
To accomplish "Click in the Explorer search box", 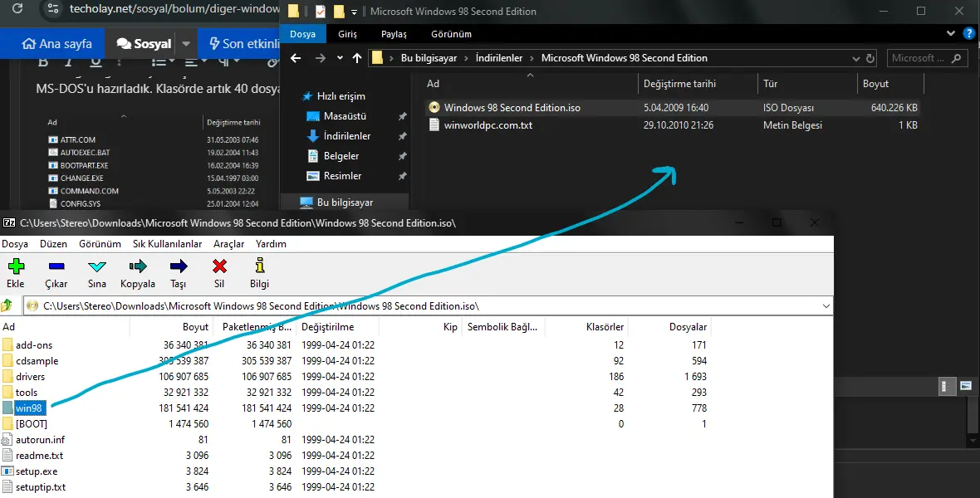I will tap(926, 58).
